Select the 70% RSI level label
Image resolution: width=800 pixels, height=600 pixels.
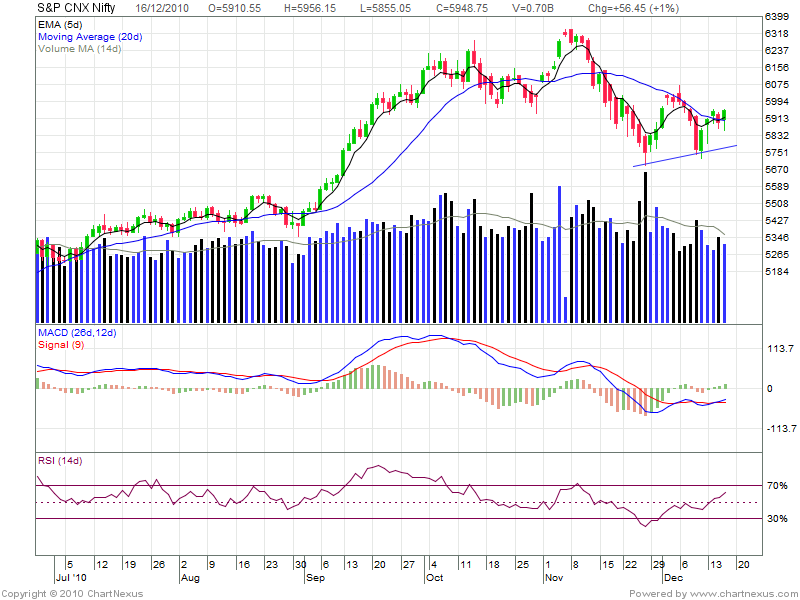778,486
